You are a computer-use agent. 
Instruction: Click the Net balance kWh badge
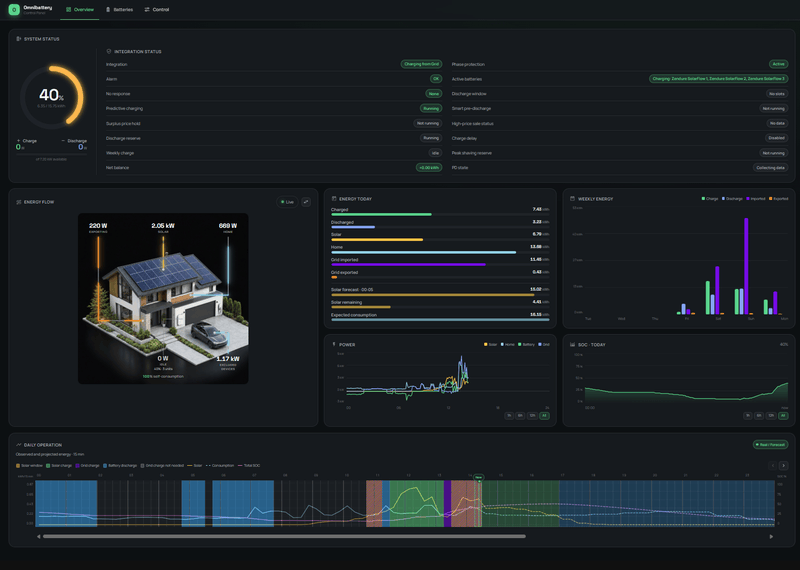(429, 168)
